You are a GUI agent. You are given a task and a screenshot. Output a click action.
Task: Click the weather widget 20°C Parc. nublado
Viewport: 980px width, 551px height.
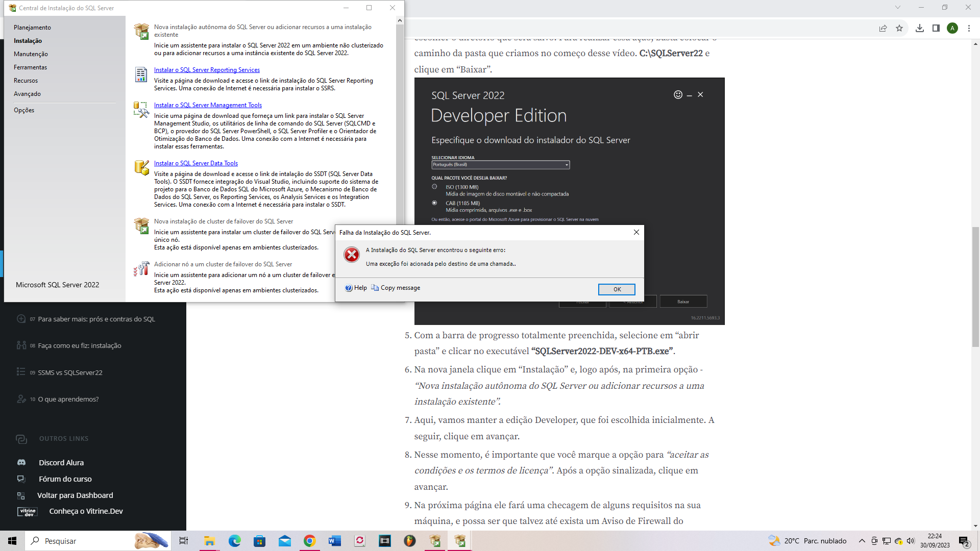pos(807,541)
